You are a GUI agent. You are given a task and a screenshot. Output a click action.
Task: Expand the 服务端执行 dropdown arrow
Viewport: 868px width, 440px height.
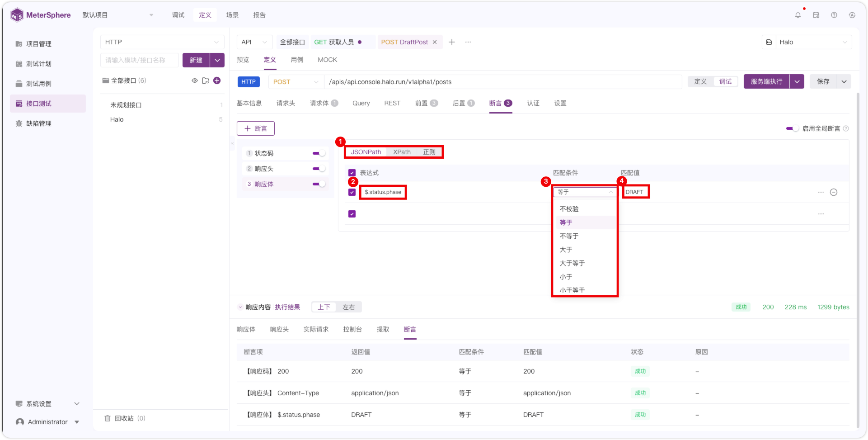pyautogui.click(x=797, y=81)
